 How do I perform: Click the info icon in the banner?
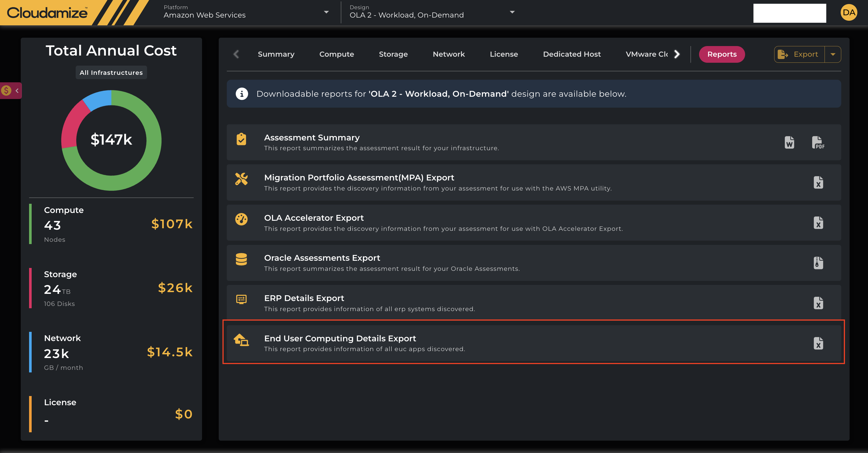coord(241,94)
